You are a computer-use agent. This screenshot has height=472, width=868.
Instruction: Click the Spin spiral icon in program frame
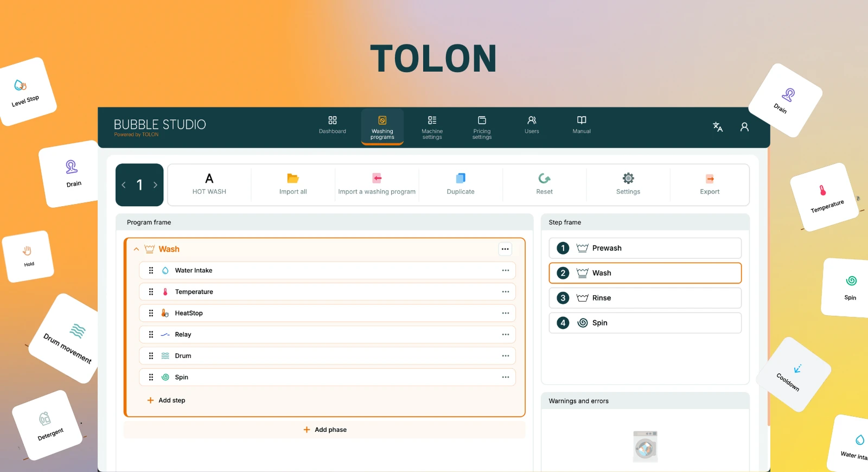coord(165,377)
